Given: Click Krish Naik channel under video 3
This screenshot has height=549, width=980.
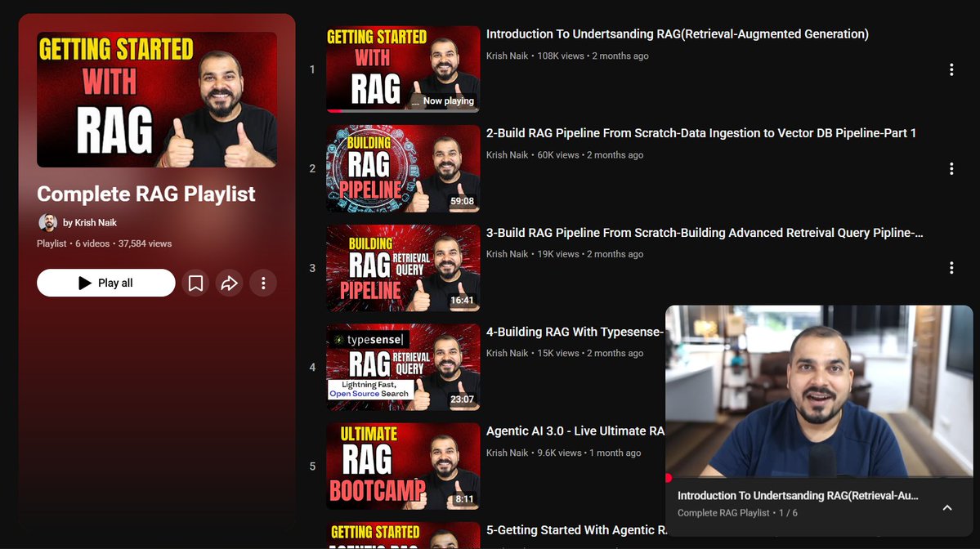Looking at the screenshot, I should (x=507, y=254).
